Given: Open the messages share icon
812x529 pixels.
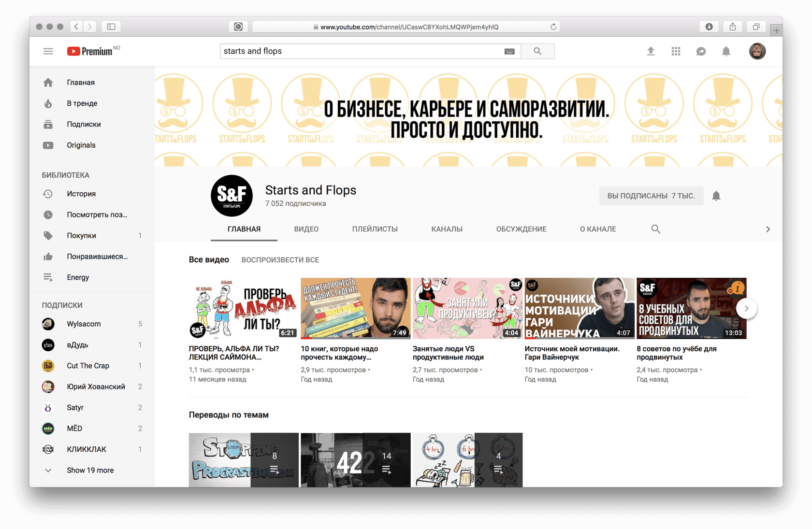Looking at the screenshot, I should pyautogui.click(x=701, y=51).
